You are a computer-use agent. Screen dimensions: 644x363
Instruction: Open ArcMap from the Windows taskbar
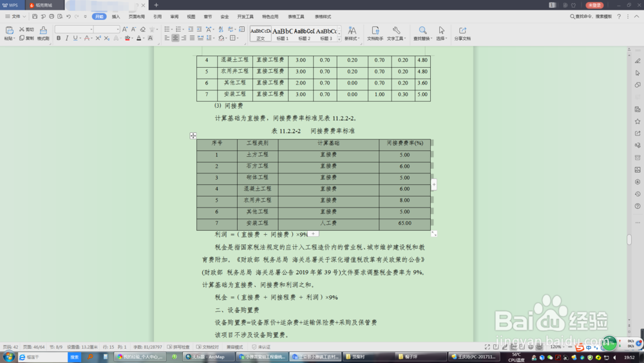(207, 357)
